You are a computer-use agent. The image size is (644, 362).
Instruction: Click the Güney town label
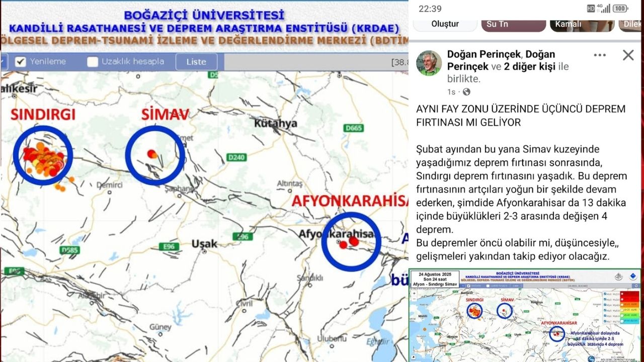tap(160, 327)
